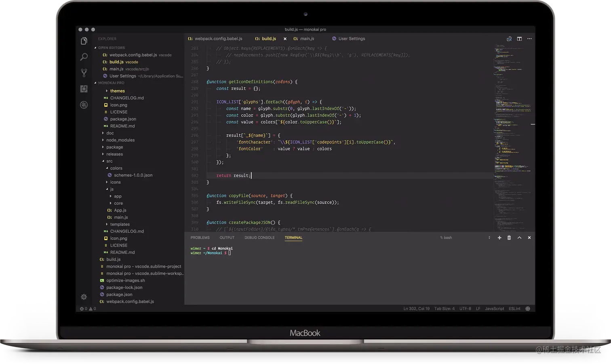
Task: Close the build.js editor tab
Action: 285,39
